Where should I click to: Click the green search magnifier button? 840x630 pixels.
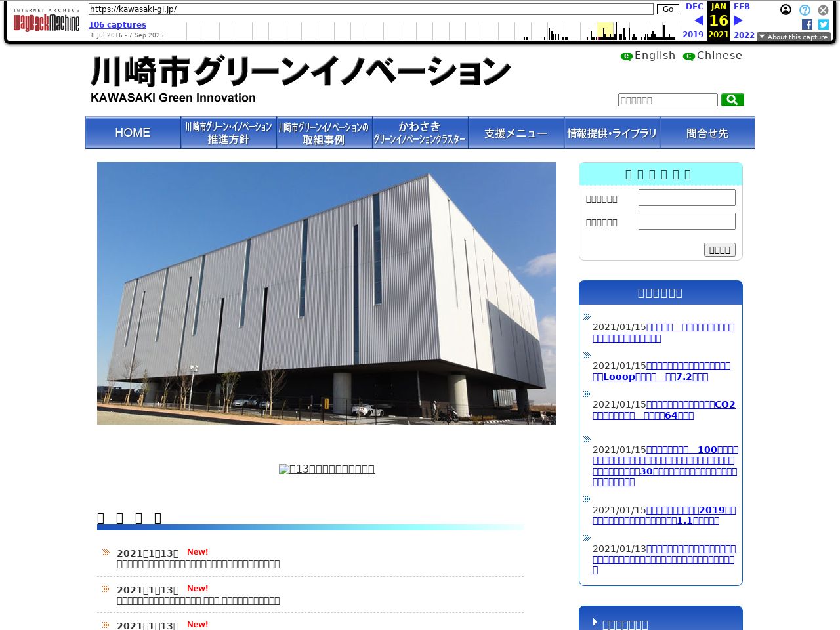click(x=732, y=100)
